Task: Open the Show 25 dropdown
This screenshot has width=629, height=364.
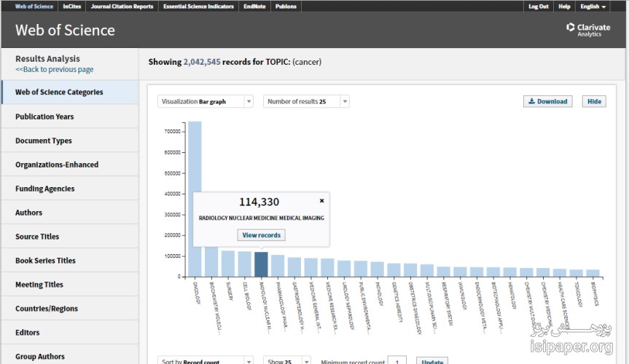Action: point(287,360)
